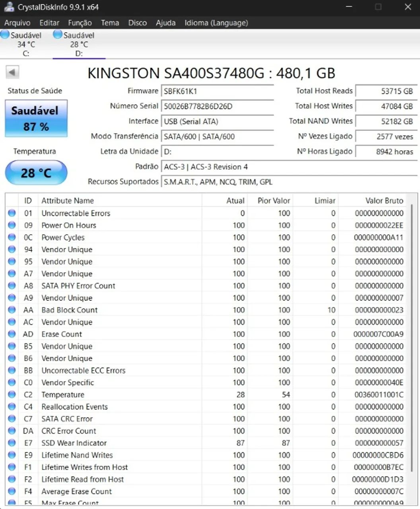
Task: Open the Idioma (Language) menu
Action: (216, 23)
